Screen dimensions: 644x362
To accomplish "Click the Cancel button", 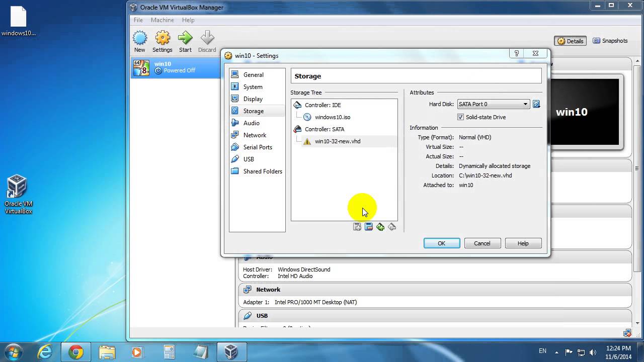I will (x=482, y=243).
